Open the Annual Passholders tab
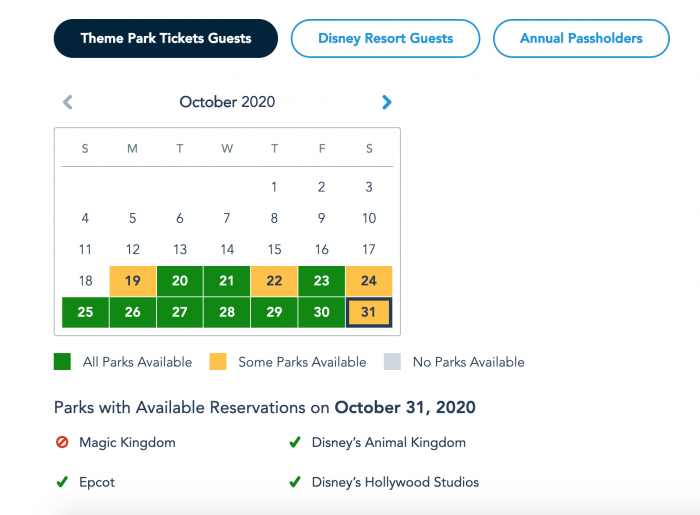Viewport: 700px width, 515px height. [x=581, y=38]
